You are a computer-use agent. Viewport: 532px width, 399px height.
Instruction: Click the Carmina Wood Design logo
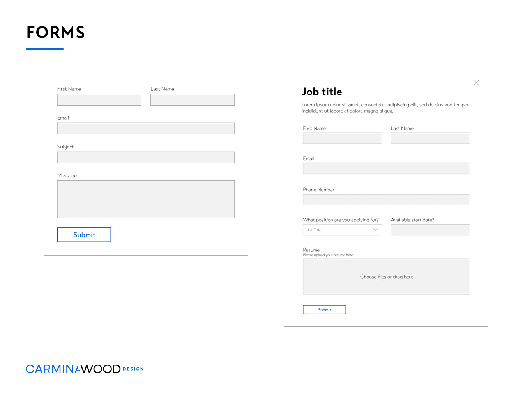point(85,369)
